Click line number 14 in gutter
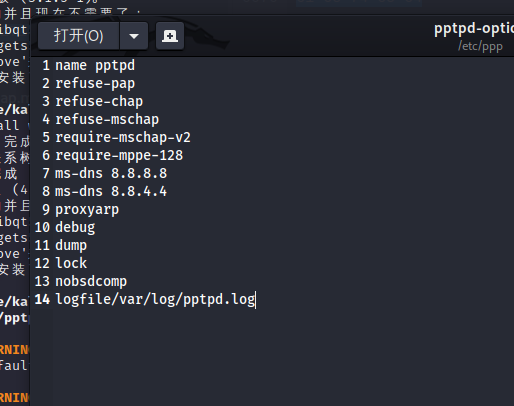The image size is (514, 406). click(x=42, y=299)
